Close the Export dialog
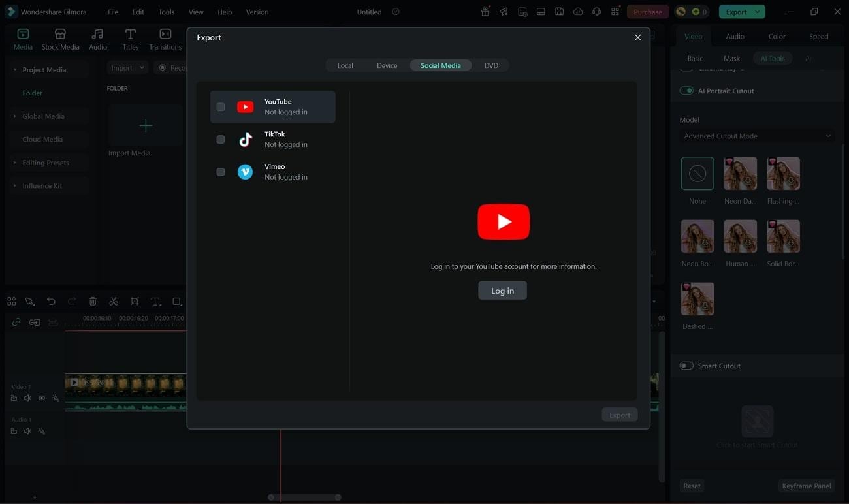Screen dimensions: 849x504 [638, 37]
